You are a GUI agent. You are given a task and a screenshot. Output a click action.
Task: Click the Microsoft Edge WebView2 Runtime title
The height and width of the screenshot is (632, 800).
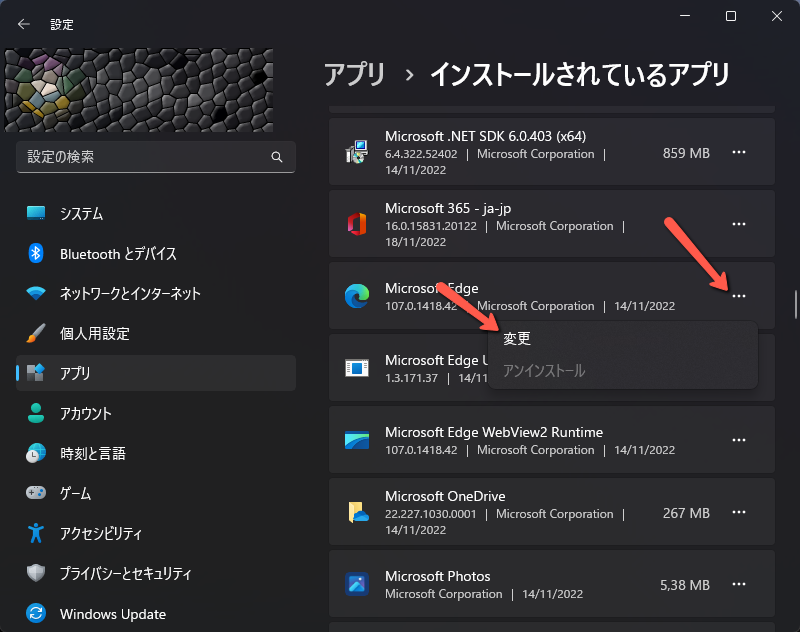point(494,432)
